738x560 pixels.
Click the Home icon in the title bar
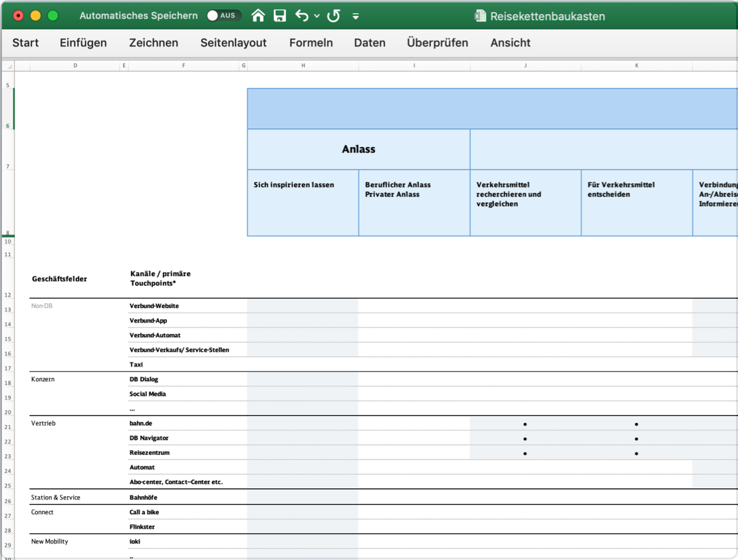click(x=258, y=15)
